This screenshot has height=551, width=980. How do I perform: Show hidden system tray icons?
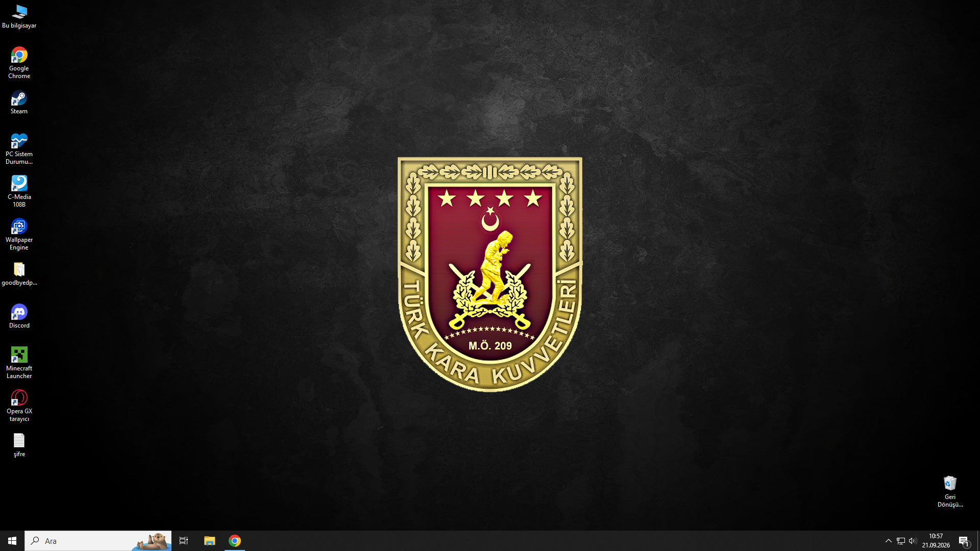[x=888, y=541]
